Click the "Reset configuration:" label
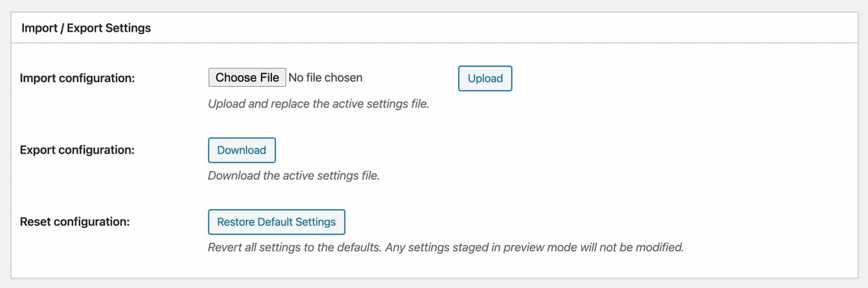This screenshot has width=868, height=288. click(x=75, y=222)
